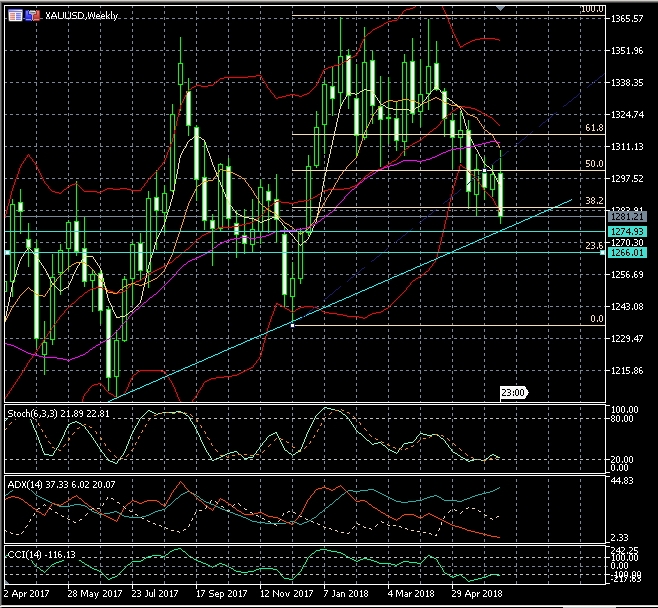Select the Fibonacci 0.0 level label
This screenshot has height=608, width=658.
point(596,319)
